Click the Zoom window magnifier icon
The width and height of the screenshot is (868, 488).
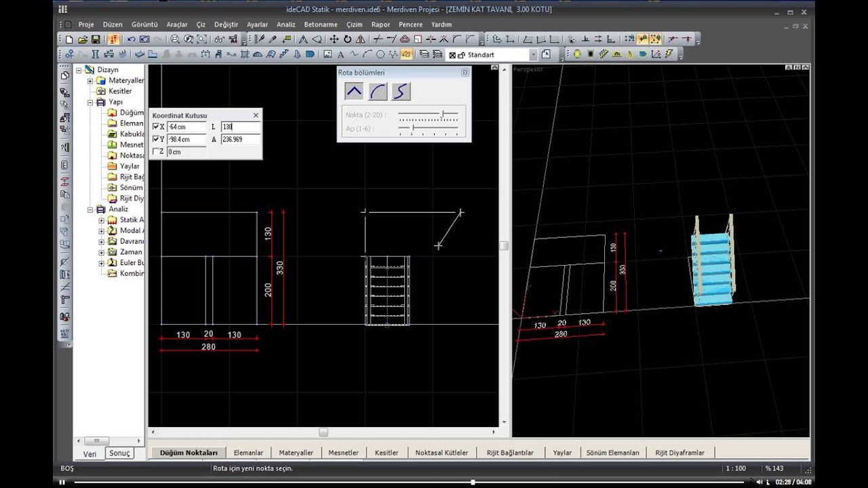174,39
